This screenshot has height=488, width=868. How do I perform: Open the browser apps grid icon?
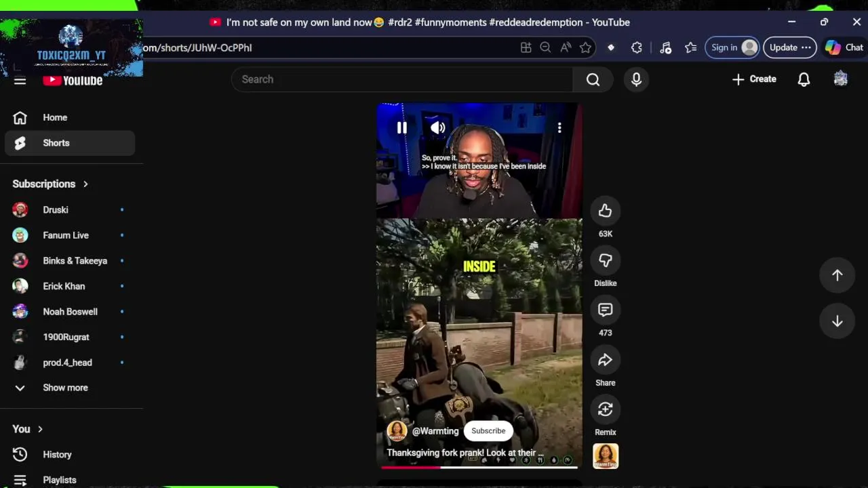point(526,47)
